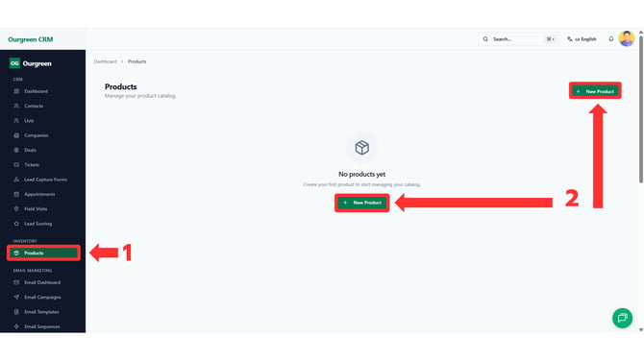
Task: Click the Email Sequences icon
Action: click(x=16, y=326)
